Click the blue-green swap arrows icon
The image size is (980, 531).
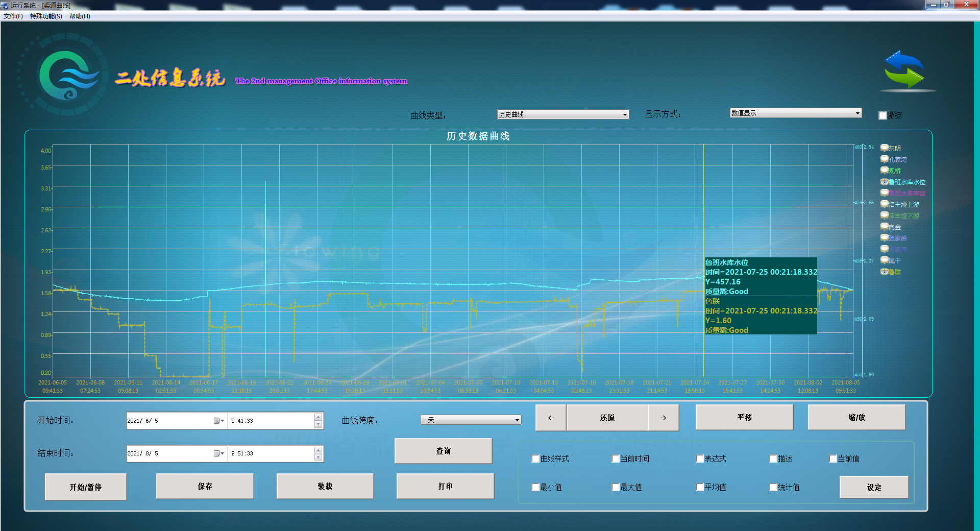pyautogui.click(x=904, y=69)
